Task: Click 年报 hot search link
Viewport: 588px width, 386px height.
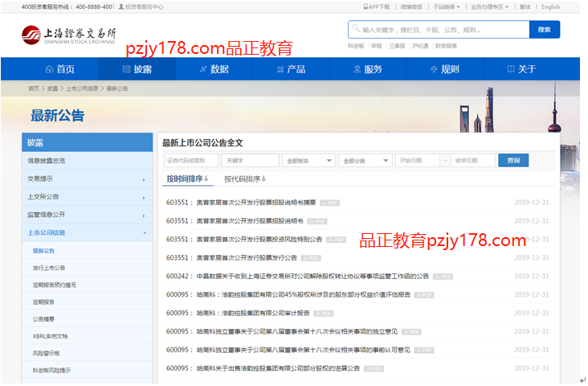Action: point(377,46)
